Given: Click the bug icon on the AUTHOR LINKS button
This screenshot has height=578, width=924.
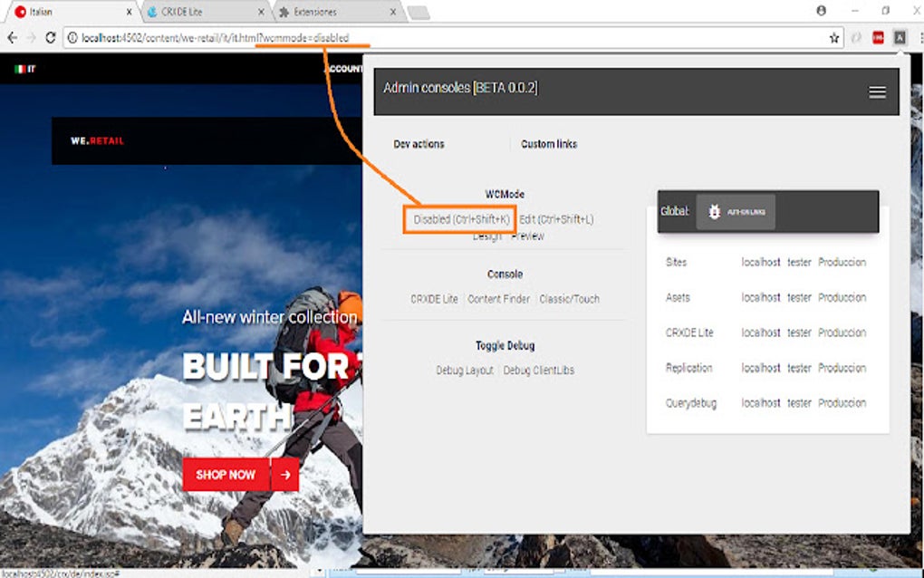Looking at the screenshot, I should click(x=714, y=211).
